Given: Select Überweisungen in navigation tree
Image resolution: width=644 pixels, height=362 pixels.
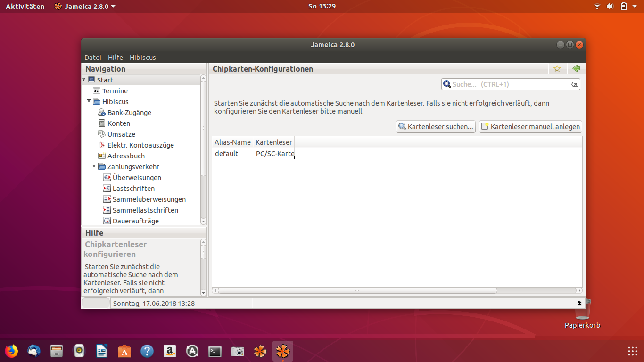Looking at the screenshot, I should click(x=137, y=178).
